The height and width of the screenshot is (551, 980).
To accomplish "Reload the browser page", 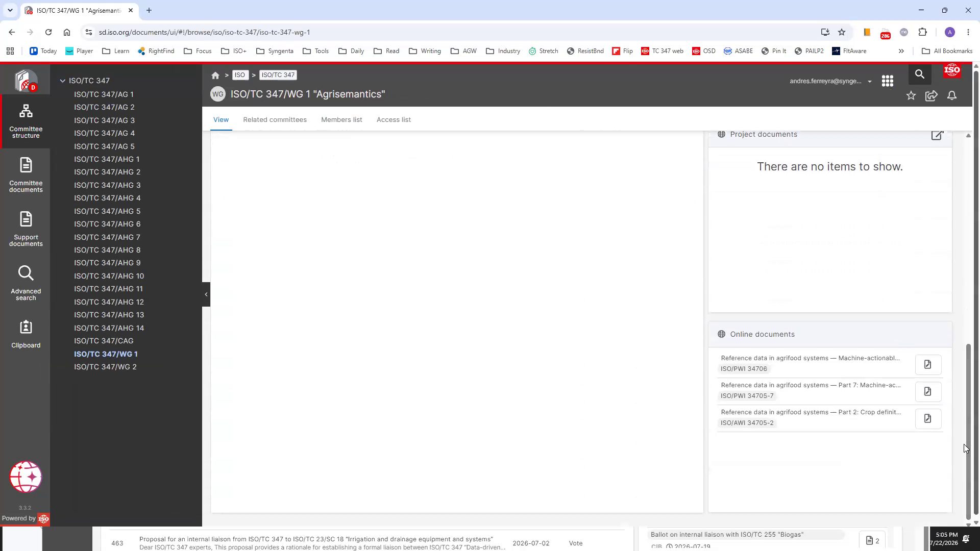I will pos(48,32).
